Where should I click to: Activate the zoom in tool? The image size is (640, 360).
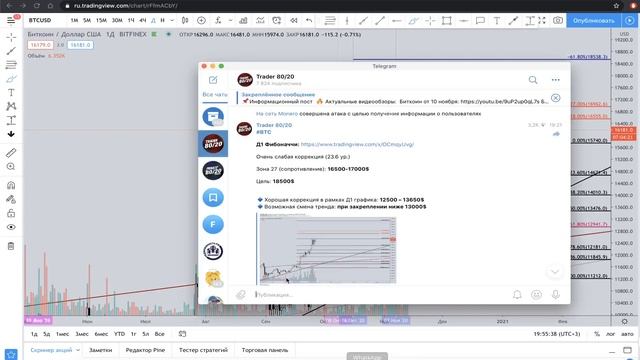coord(11,167)
